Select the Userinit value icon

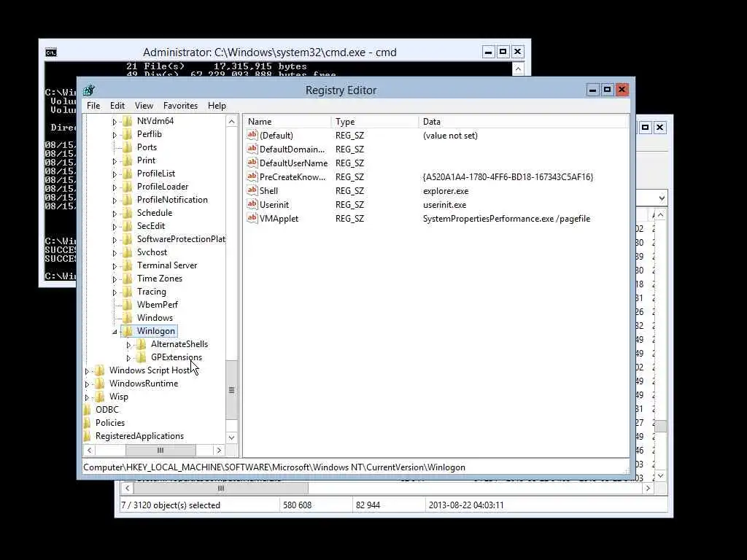pos(252,204)
